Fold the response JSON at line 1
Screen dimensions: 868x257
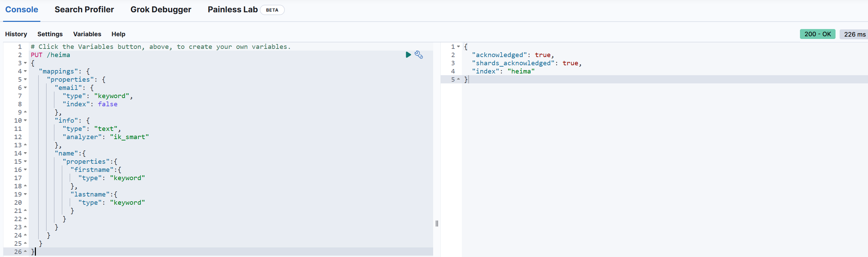[x=458, y=46]
